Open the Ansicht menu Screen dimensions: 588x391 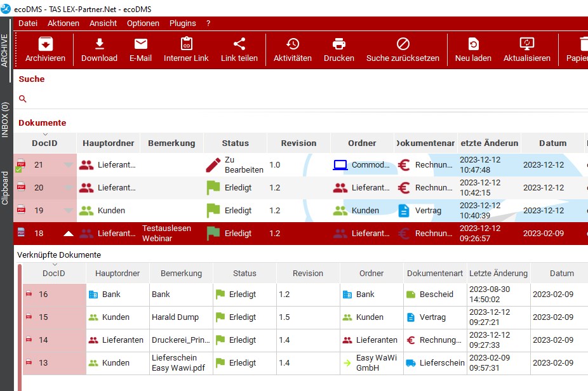(103, 23)
